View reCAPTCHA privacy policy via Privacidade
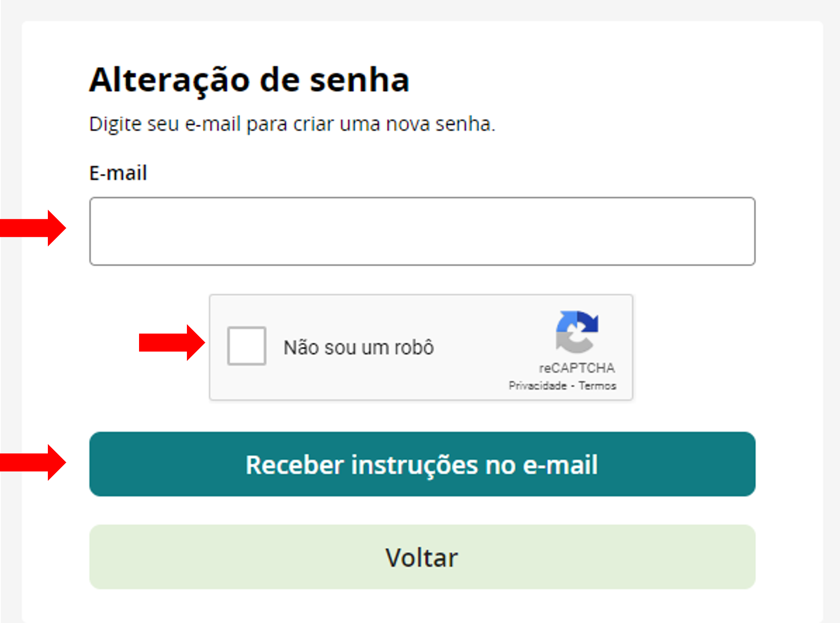840x623 pixels. point(537,386)
